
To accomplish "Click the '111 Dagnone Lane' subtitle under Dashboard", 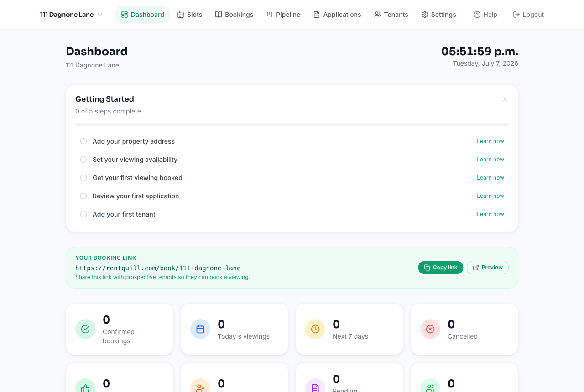I will 92,65.
